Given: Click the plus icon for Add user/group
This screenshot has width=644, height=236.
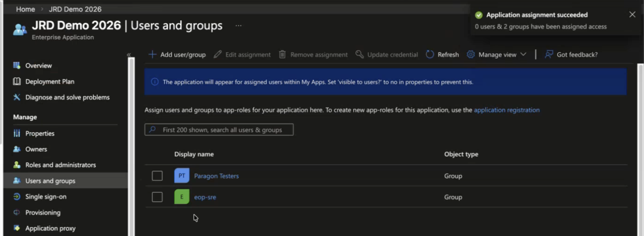Looking at the screenshot, I should pyautogui.click(x=152, y=54).
